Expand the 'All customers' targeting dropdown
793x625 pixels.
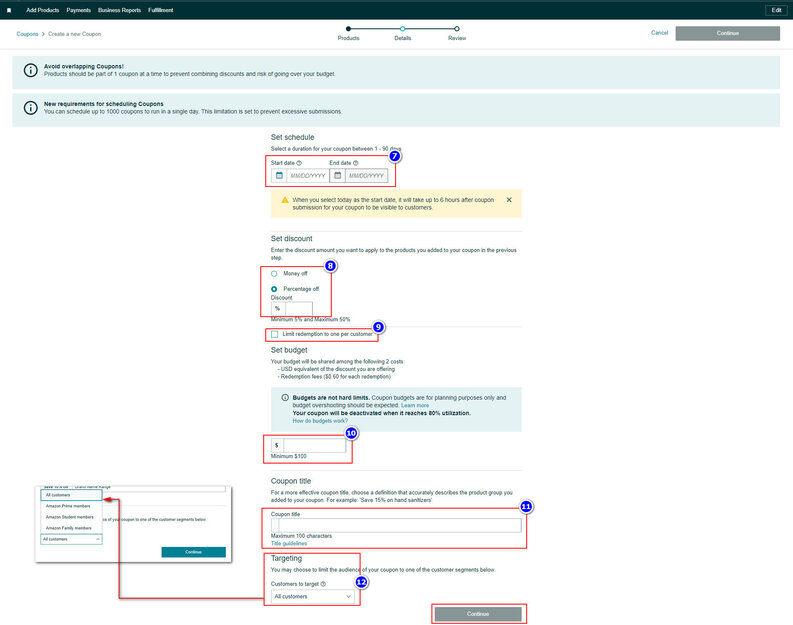(x=313, y=597)
